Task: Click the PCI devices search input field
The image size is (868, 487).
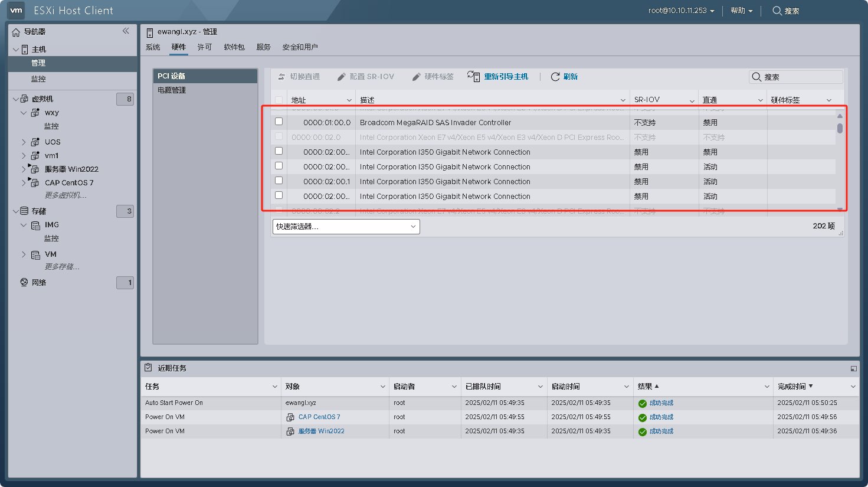Action: pos(802,77)
